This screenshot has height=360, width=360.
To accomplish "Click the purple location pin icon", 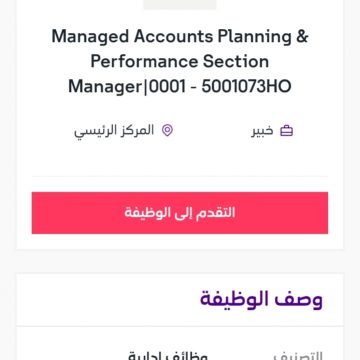I will [167, 131].
